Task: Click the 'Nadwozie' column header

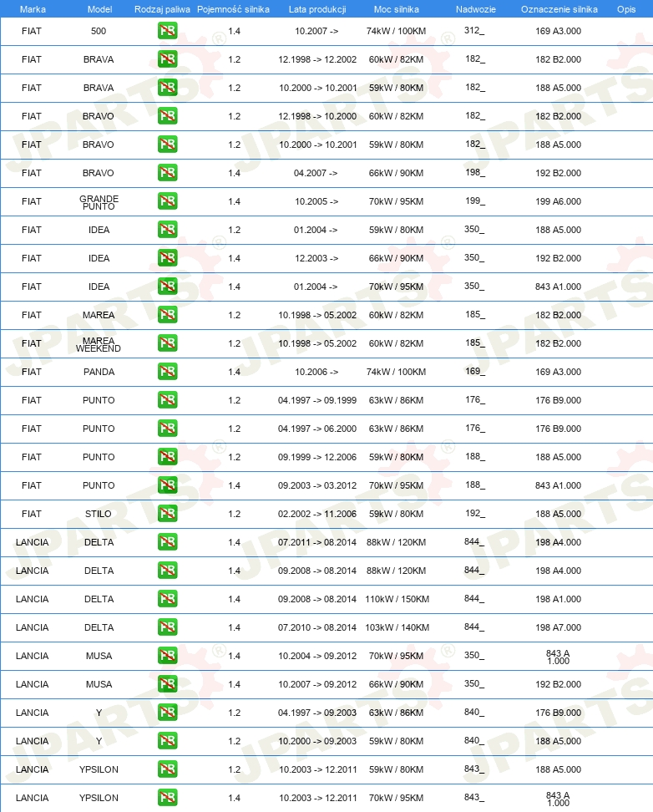Action: click(x=475, y=9)
